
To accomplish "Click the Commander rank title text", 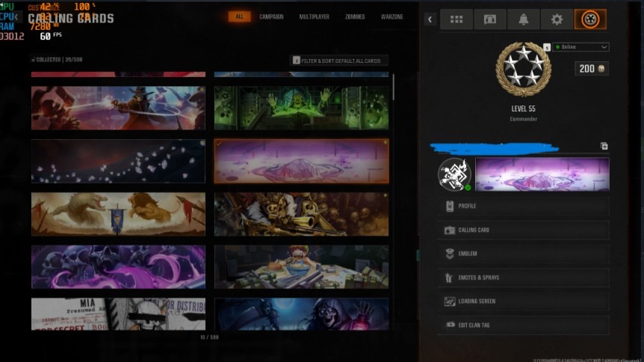I will coord(523,119).
